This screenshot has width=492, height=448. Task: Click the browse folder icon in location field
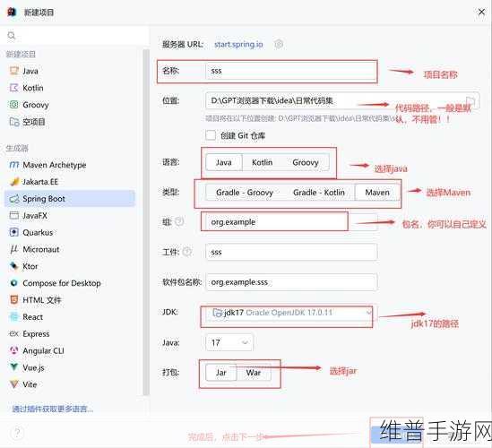click(x=470, y=101)
